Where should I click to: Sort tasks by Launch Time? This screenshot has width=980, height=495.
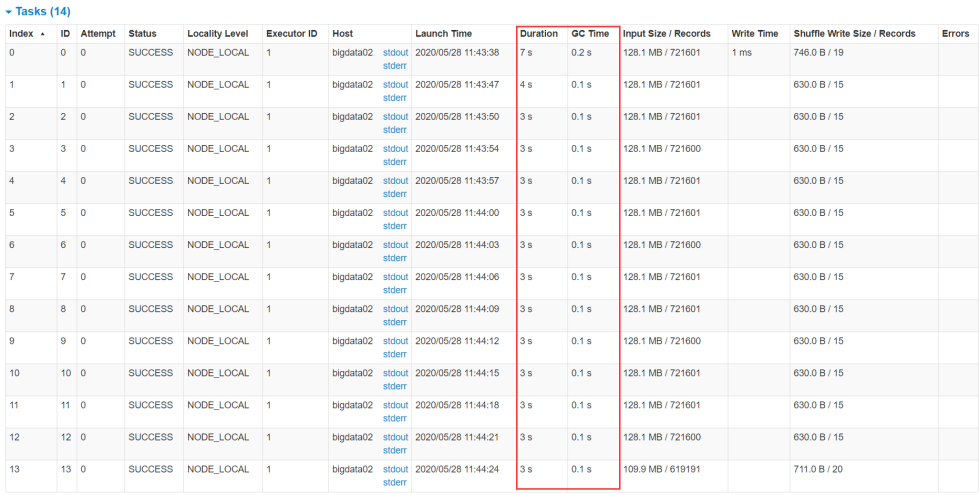444,34
